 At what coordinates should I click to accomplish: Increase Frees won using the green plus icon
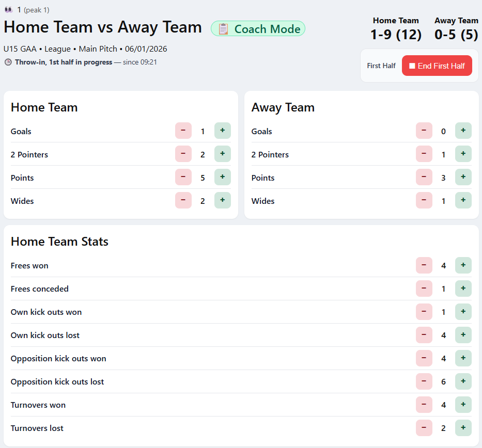(x=463, y=265)
